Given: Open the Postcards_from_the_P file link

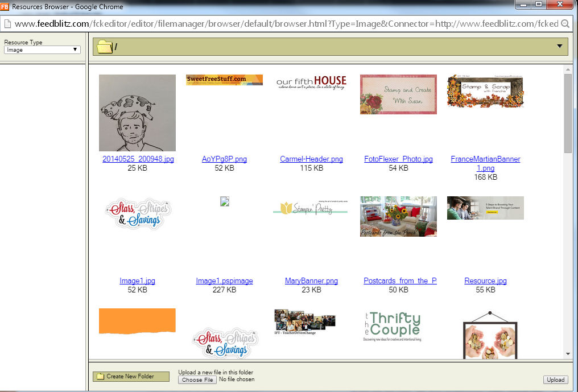Looking at the screenshot, I should (400, 280).
